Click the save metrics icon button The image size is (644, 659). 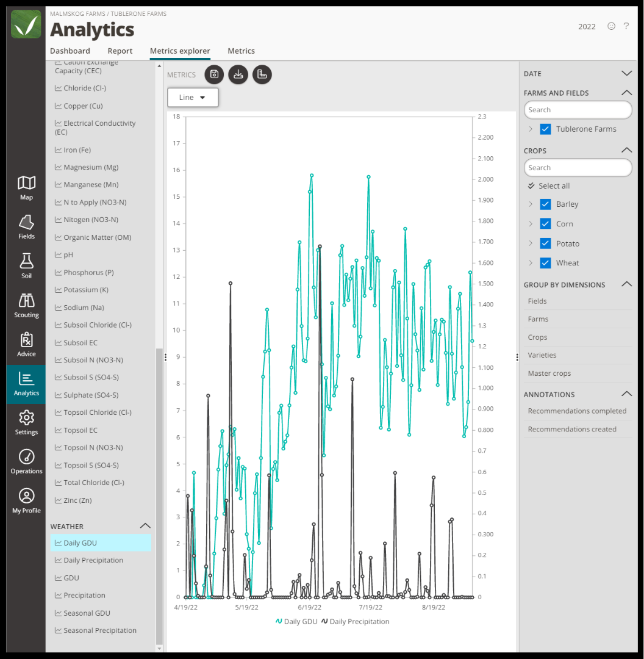[214, 74]
